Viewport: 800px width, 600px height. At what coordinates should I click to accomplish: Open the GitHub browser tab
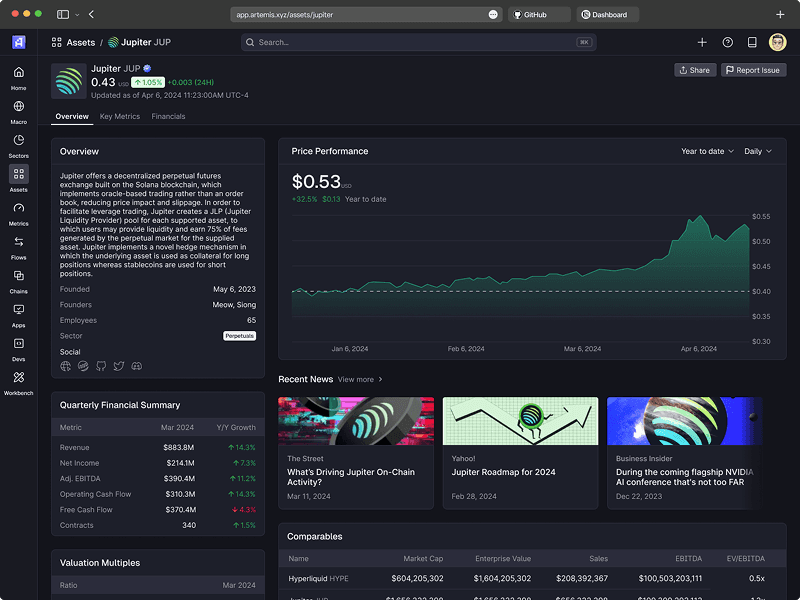coord(539,14)
